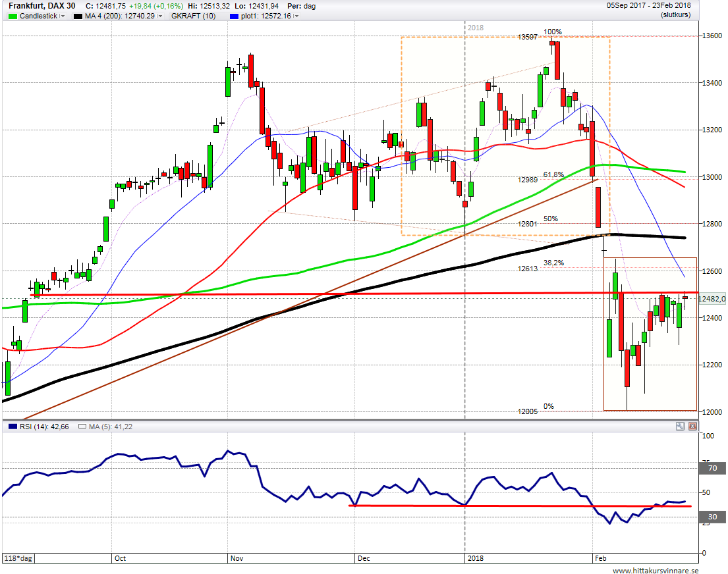Select the GKRAFT (10) indicator label
Screen dimensions: 728x574
point(193,16)
